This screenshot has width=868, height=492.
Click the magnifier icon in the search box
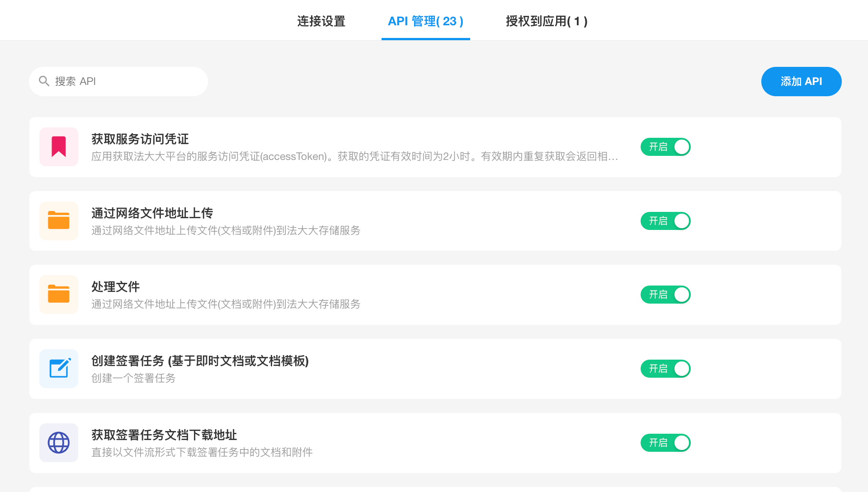(44, 81)
